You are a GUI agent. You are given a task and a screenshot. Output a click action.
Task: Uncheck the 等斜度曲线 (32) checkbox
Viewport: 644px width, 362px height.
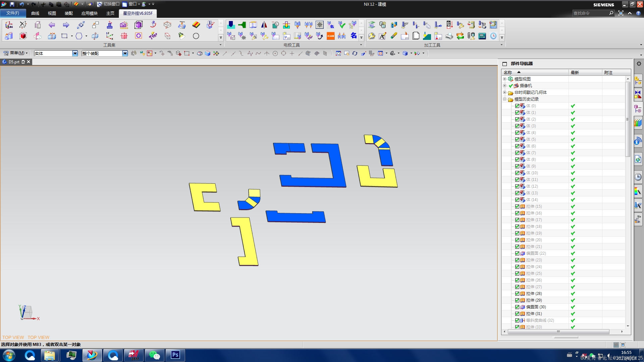(517, 320)
